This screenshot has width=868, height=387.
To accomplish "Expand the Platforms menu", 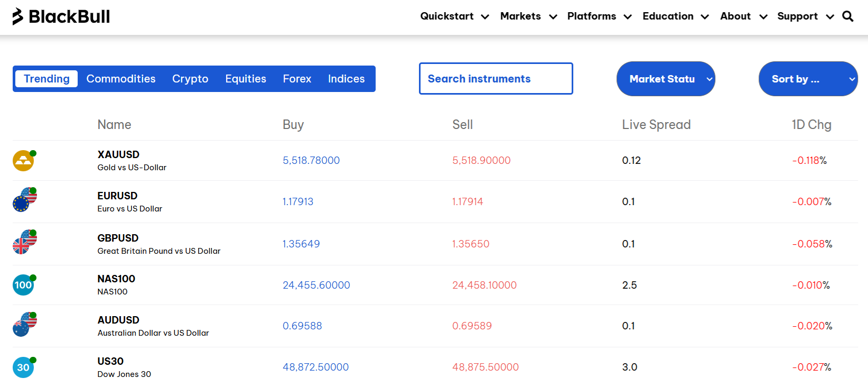I will (600, 16).
